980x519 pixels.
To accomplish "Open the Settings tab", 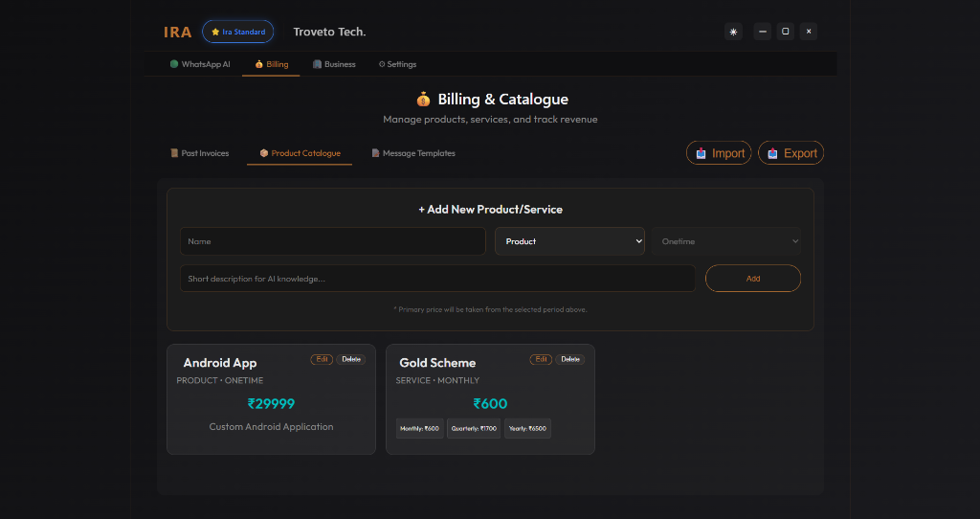I will (397, 64).
